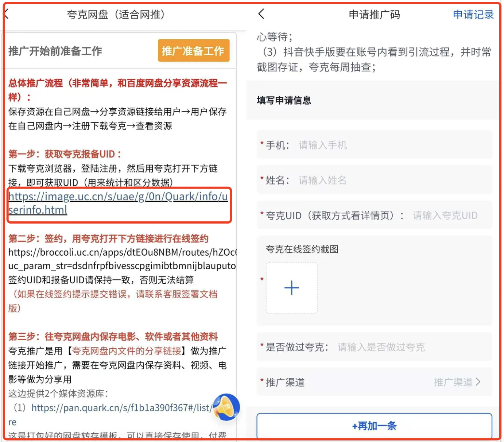504x442 pixels.
Task: Click the 第一步：获取夸克报备UID heading
Action: click(x=65, y=154)
